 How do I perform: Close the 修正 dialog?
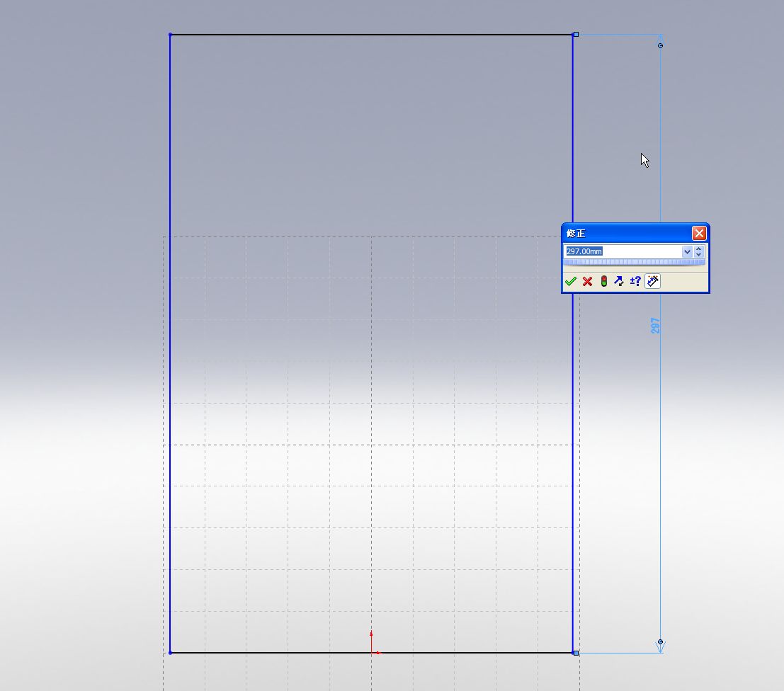[699, 234]
